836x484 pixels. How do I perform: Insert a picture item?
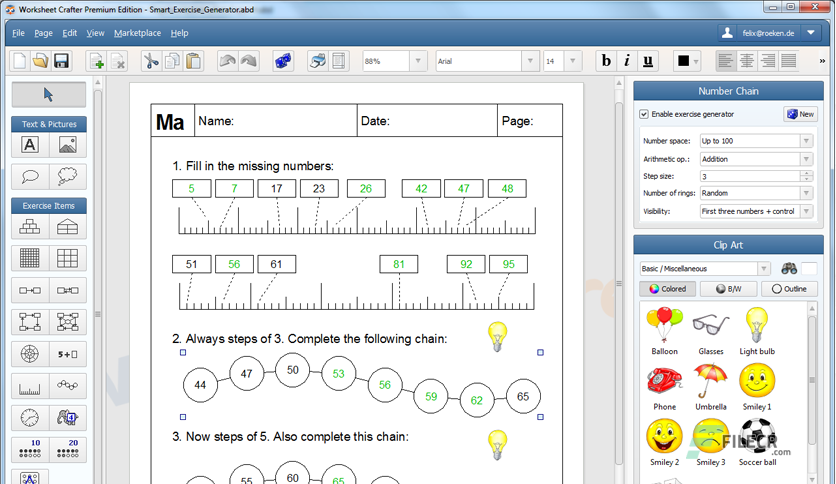pyautogui.click(x=68, y=145)
